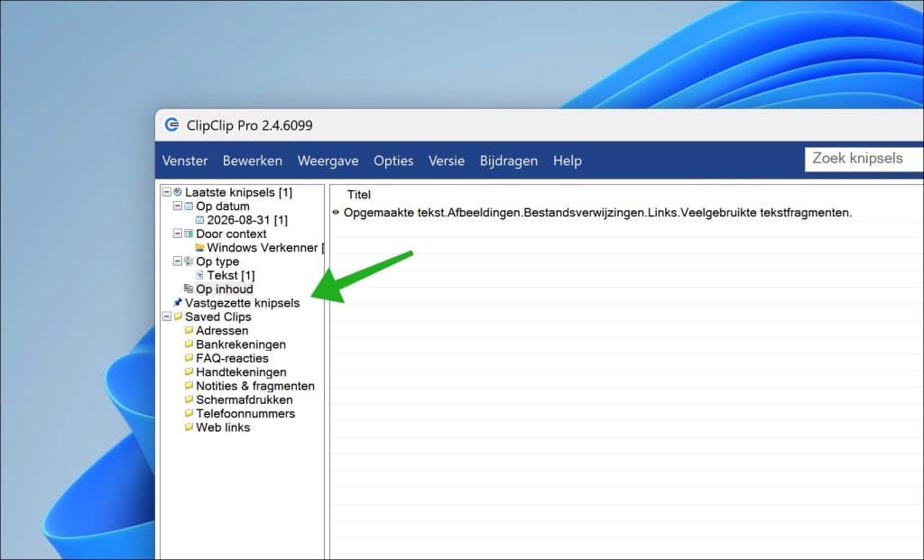Click the Schermafdrukken folder icon
This screenshot has width=924, height=560.
189,399
